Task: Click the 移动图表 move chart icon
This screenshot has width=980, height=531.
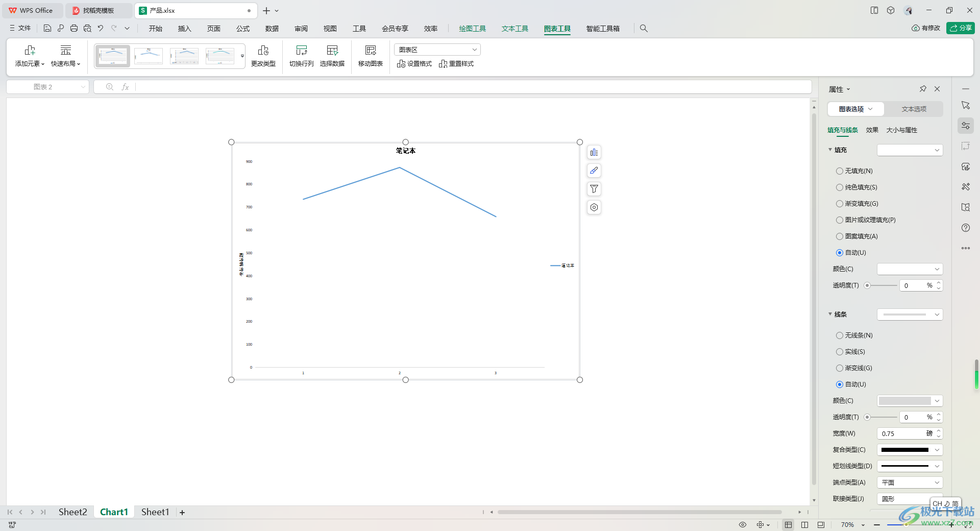Action: click(x=371, y=56)
